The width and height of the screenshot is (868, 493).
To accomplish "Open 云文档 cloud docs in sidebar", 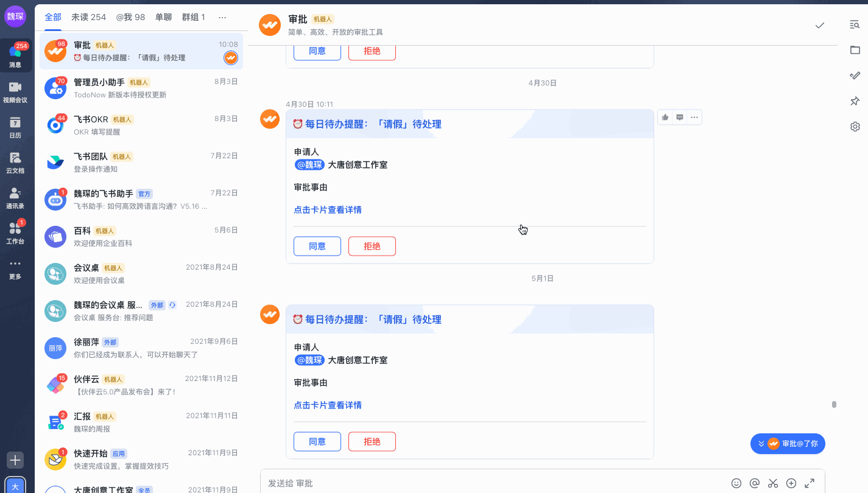I will point(15,163).
